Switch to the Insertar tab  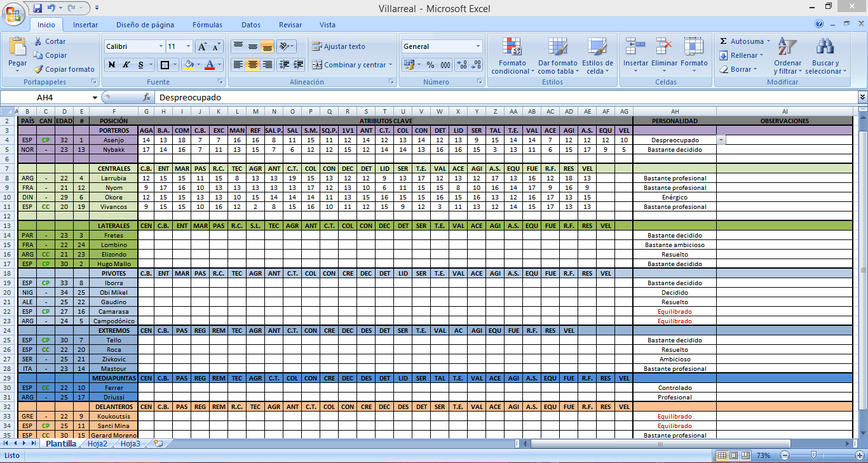coord(85,25)
